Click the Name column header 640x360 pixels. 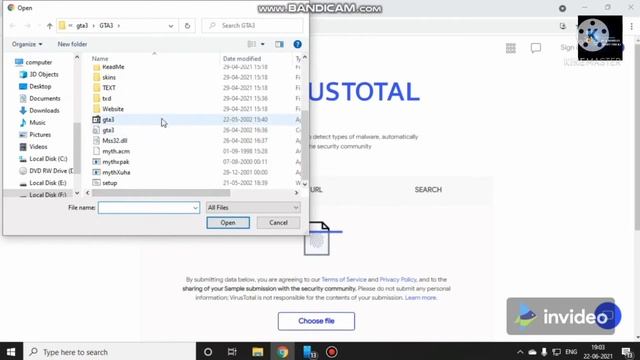[100, 59]
